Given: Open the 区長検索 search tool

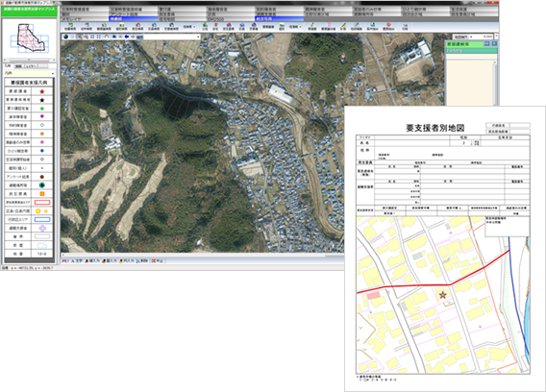Looking at the screenshot, I should 154,27.
